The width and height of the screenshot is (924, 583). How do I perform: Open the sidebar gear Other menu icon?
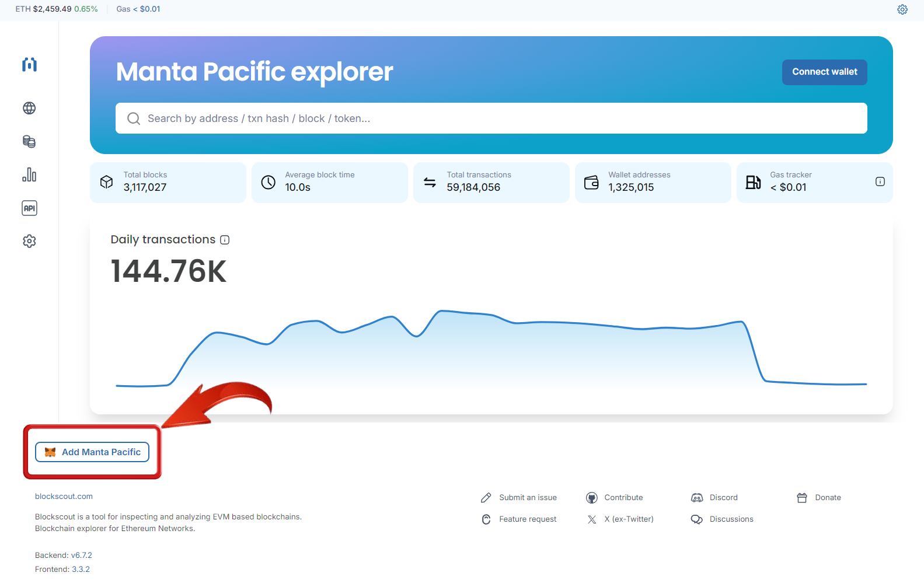29,241
